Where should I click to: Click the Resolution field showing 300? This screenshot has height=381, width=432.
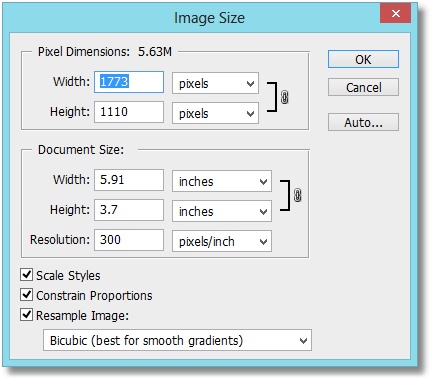tap(129, 240)
